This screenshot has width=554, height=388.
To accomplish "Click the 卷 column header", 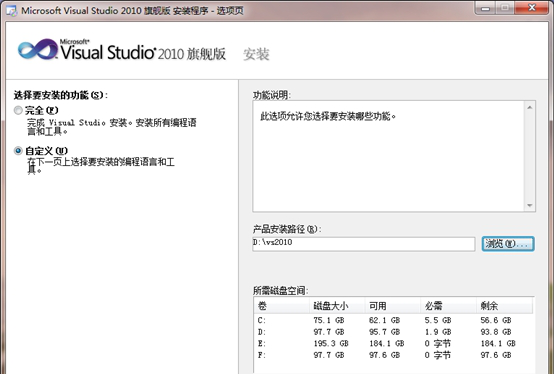I will [282, 306].
